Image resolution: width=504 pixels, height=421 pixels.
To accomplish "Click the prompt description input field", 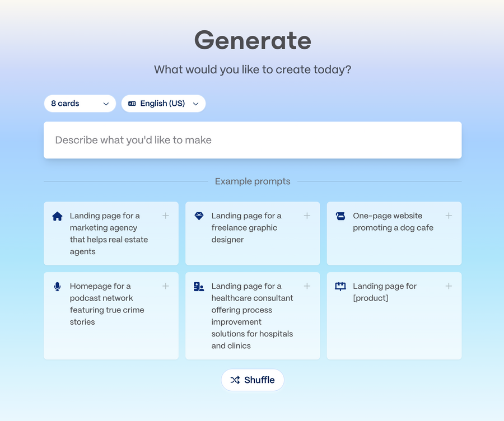I will coord(252,140).
